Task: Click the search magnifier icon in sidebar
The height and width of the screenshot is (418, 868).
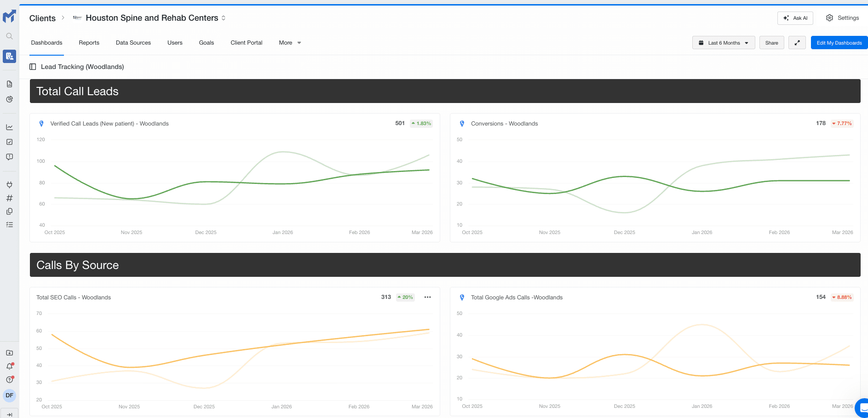Action: point(9,36)
